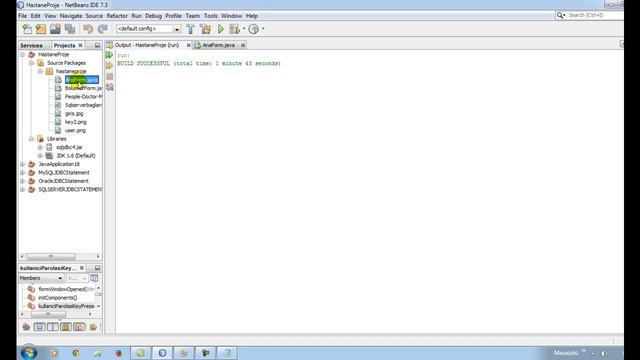Click the Clean and Build icon
640x360 pixels.
205,29
